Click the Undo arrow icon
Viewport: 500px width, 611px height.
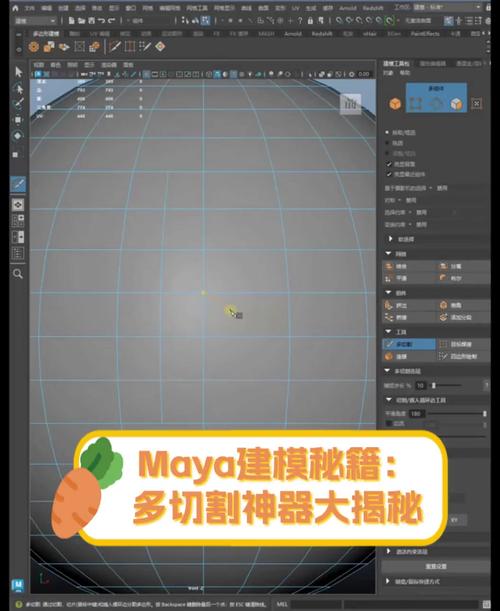101,20
